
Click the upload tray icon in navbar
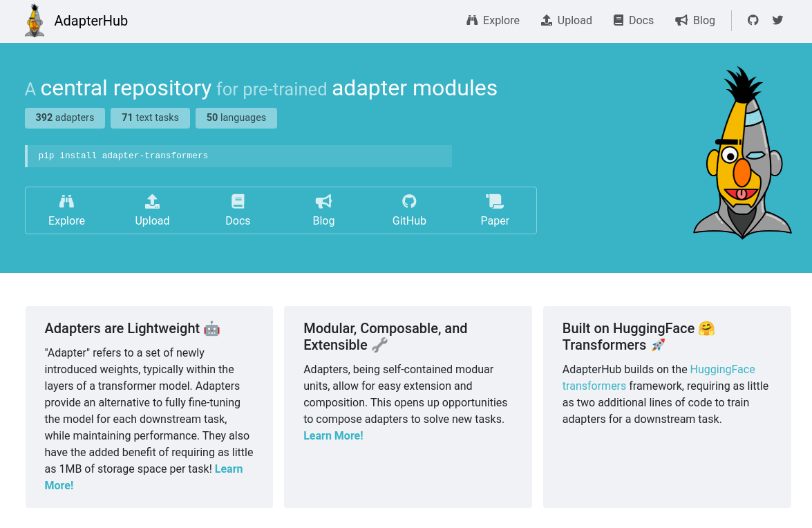pos(547,20)
